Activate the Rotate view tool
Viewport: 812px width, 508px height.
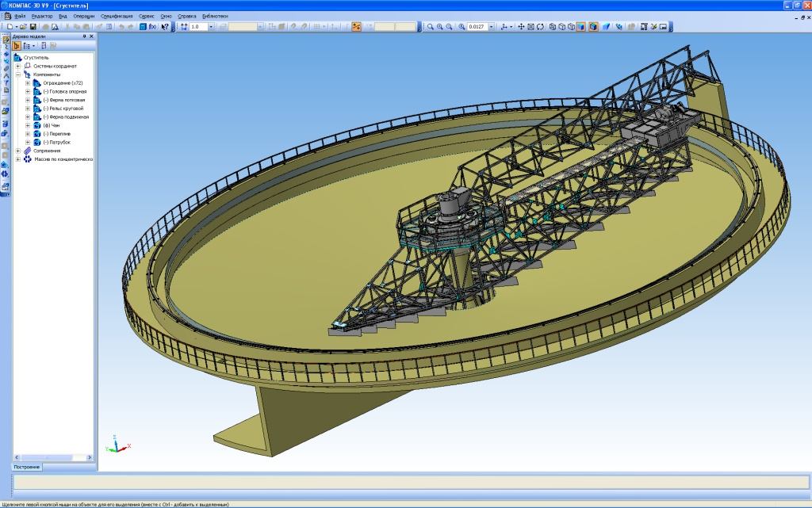tap(540, 26)
